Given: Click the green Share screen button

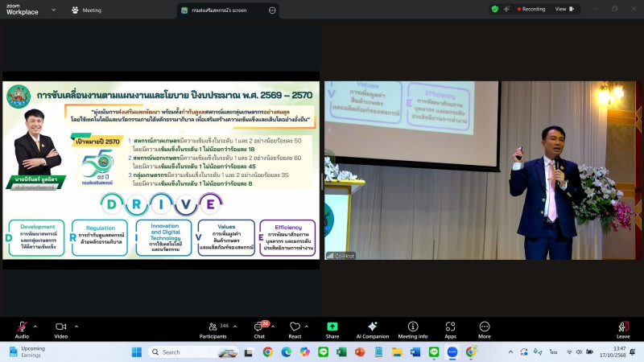Looking at the screenshot, I should (x=332, y=328).
